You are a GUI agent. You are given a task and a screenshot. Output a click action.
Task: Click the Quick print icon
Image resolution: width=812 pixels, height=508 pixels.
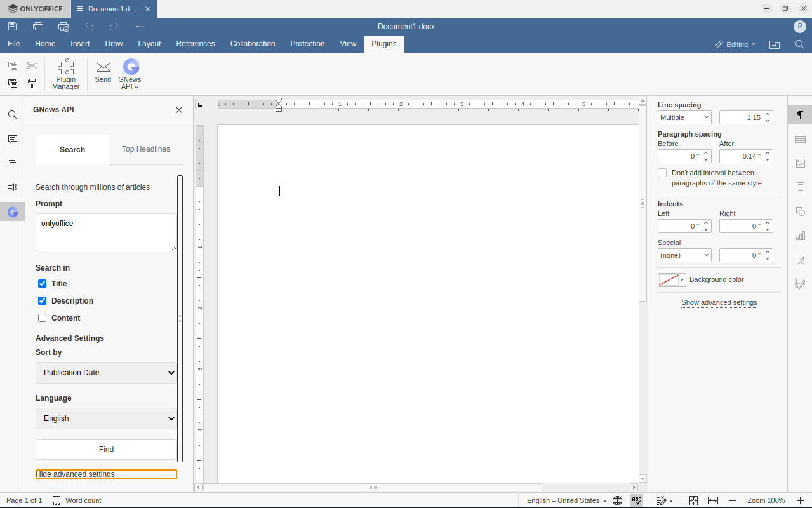pos(63,27)
